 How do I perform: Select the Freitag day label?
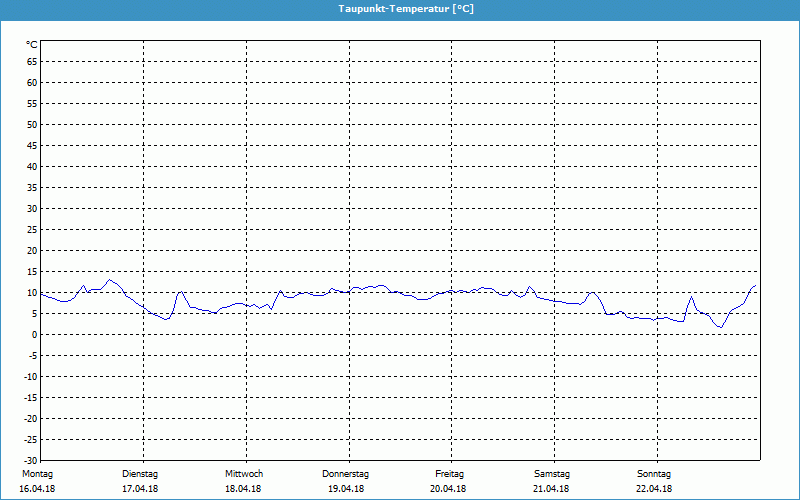point(449,474)
